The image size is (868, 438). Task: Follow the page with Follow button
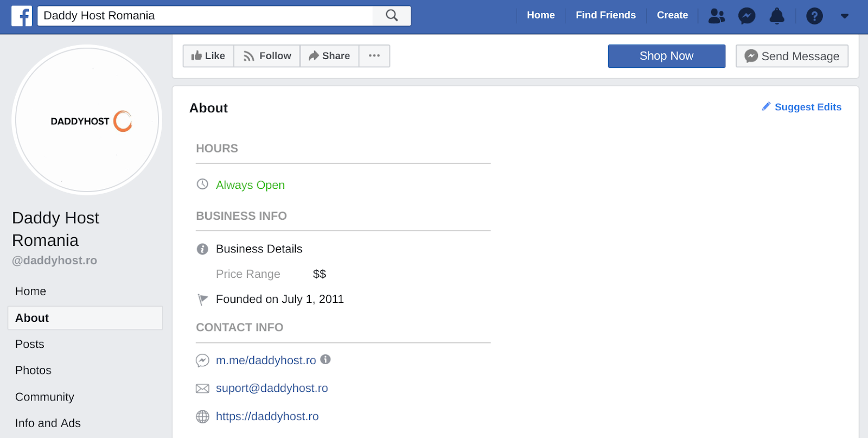[267, 56]
